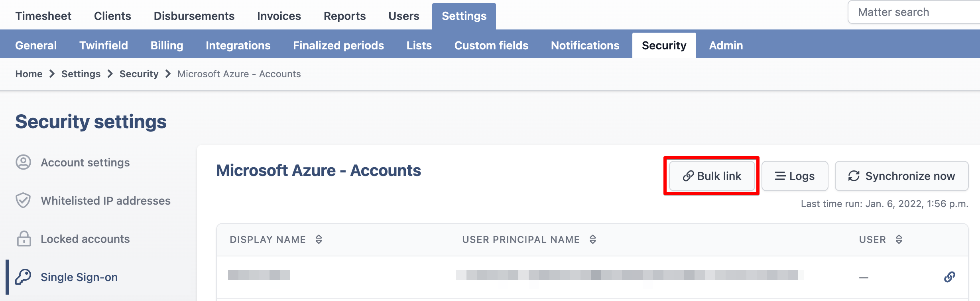Open the Finalized periods tab
Screen dimensions: 980x301
pyautogui.click(x=338, y=45)
